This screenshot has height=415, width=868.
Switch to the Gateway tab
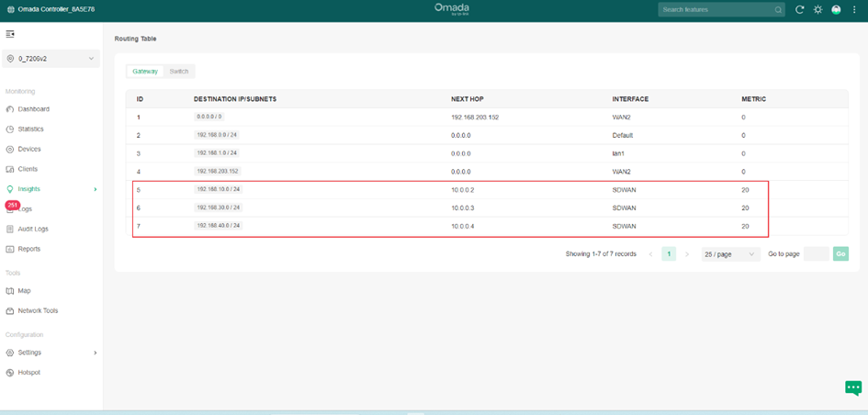145,72
